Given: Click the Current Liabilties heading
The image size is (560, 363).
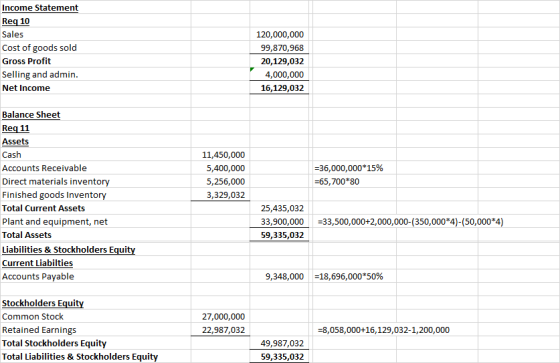Looking at the screenshot, I should coord(38,263).
